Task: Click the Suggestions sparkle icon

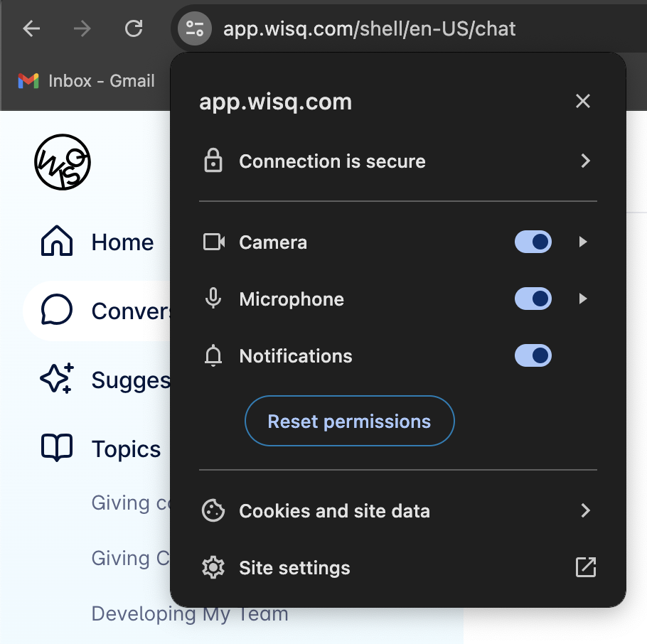Action: coord(55,380)
